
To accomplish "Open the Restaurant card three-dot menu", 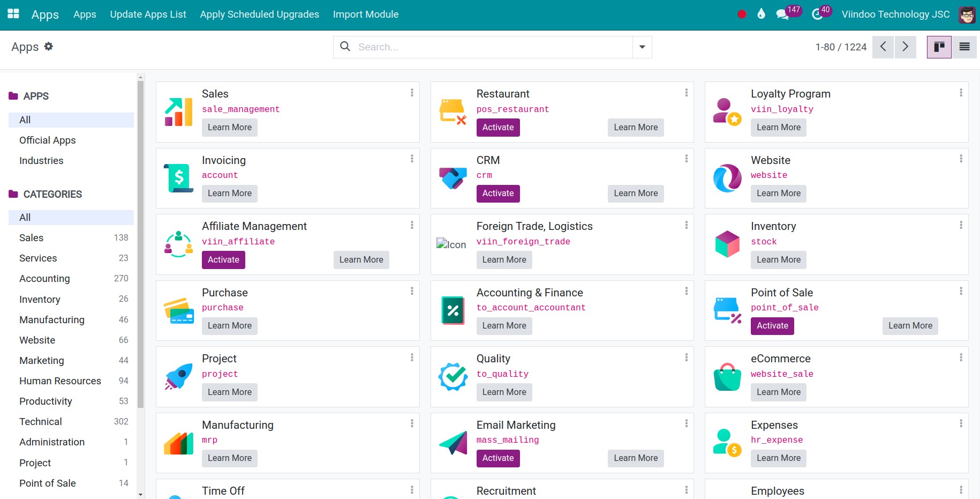I will [686, 93].
